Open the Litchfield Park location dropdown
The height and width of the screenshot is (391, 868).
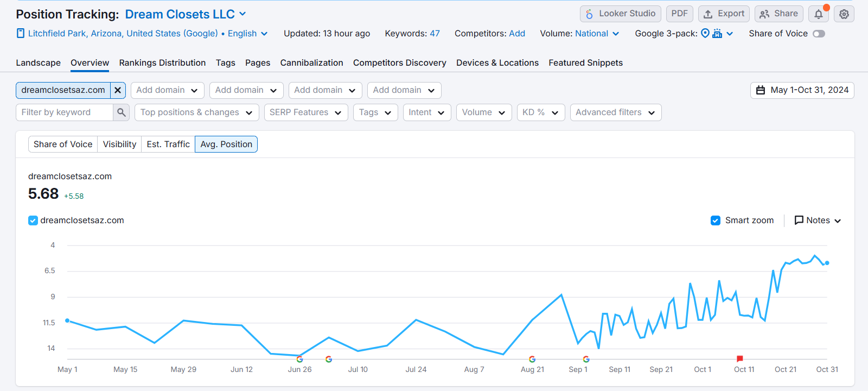[142, 34]
